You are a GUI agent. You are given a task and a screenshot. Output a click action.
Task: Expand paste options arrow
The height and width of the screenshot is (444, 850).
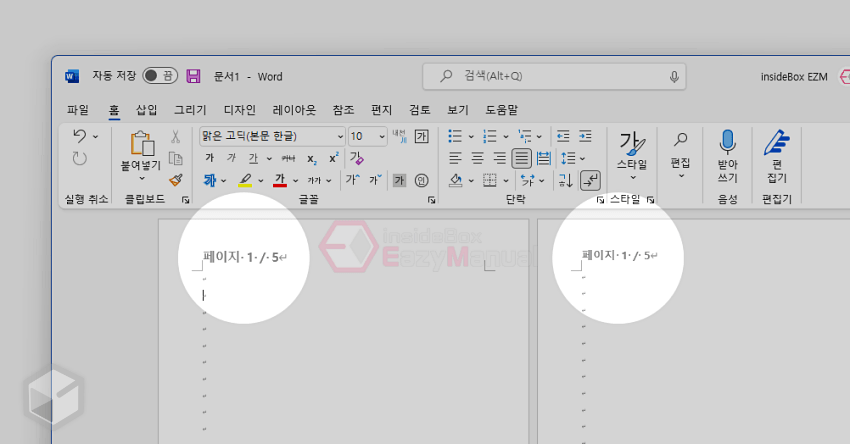click(x=142, y=178)
